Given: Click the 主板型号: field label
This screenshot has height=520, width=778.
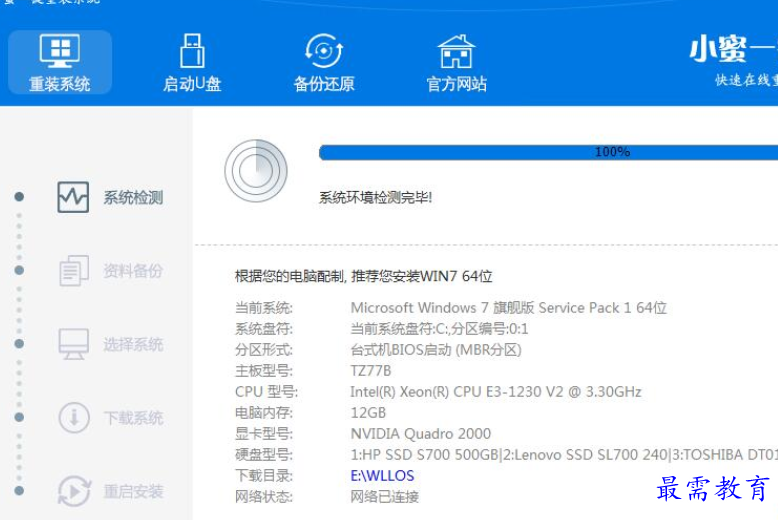Looking at the screenshot, I should point(264,371).
